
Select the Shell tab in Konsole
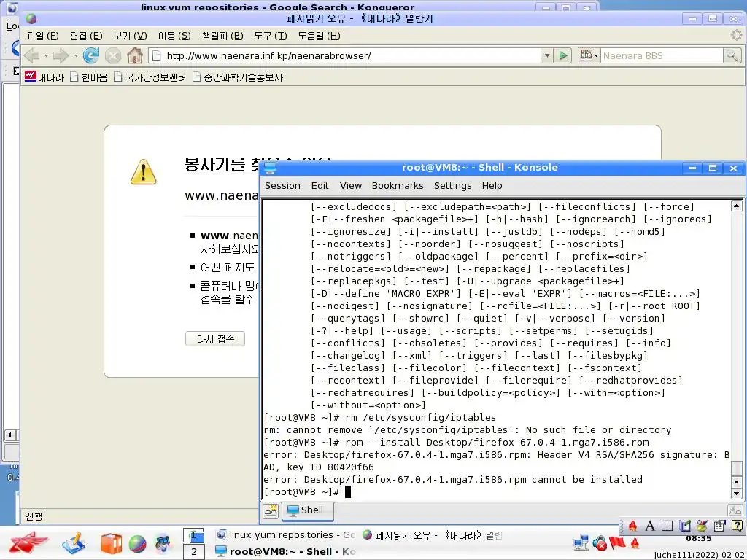tap(307, 510)
